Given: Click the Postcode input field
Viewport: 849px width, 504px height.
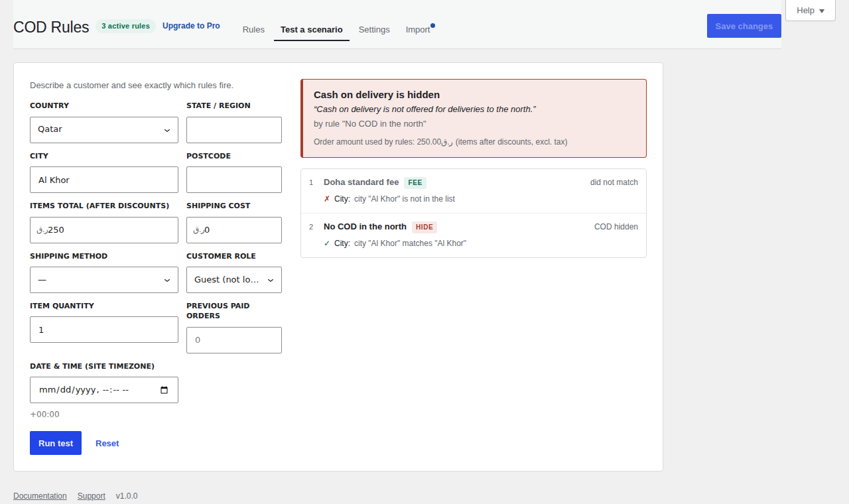Looking at the screenshot, I should click(x=234, y=180).
